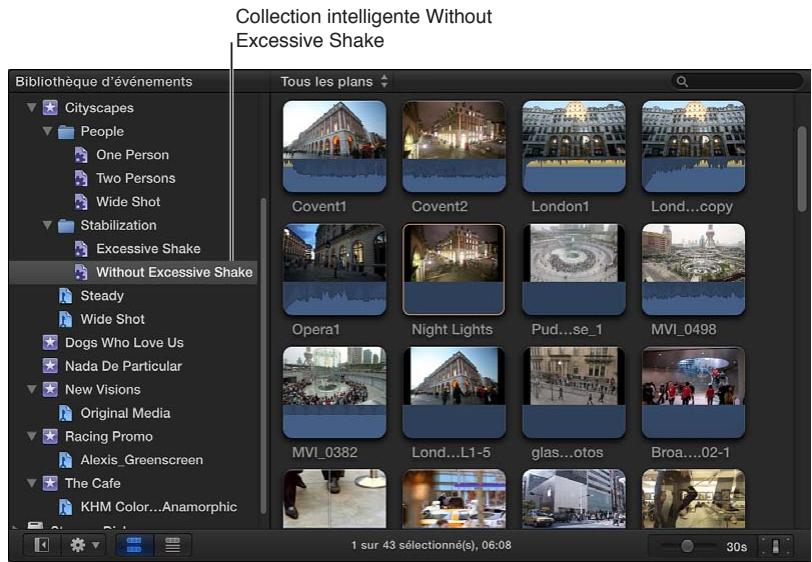The height and width of the screenshot is (562, 812).
Task: Click The Cafe event star icon
Action: click(x=50, y=483)
